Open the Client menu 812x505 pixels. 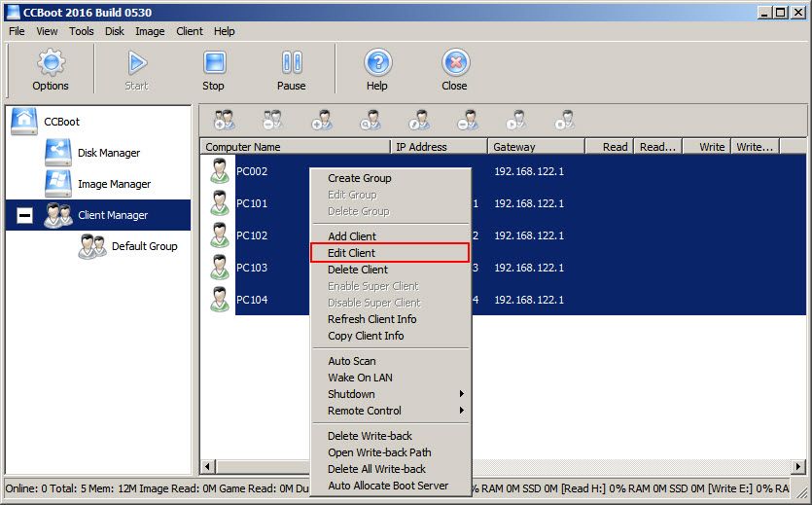[190, 31]
